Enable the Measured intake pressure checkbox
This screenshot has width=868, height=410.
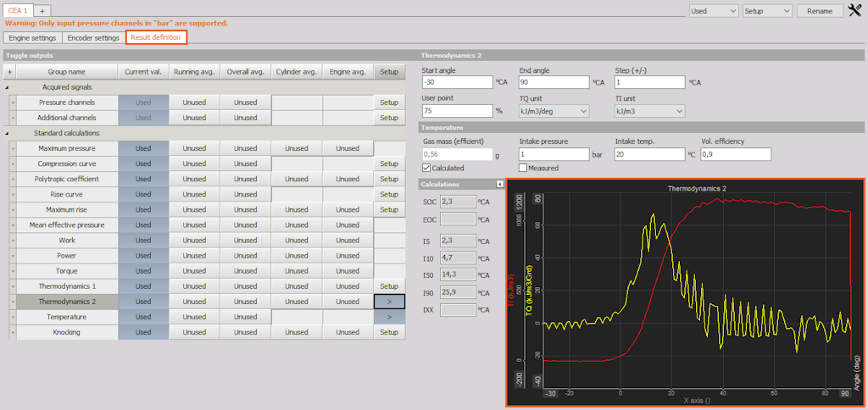[x=522, y=168]
